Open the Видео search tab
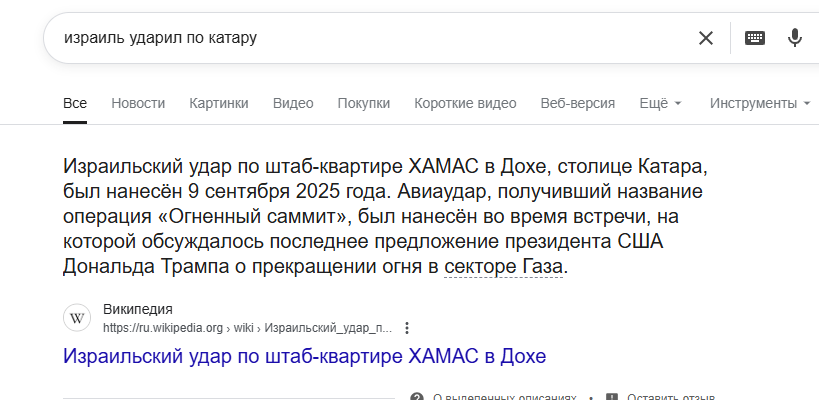Image resolution: width=819 pixels, height=400 pixels. (293, 103)
